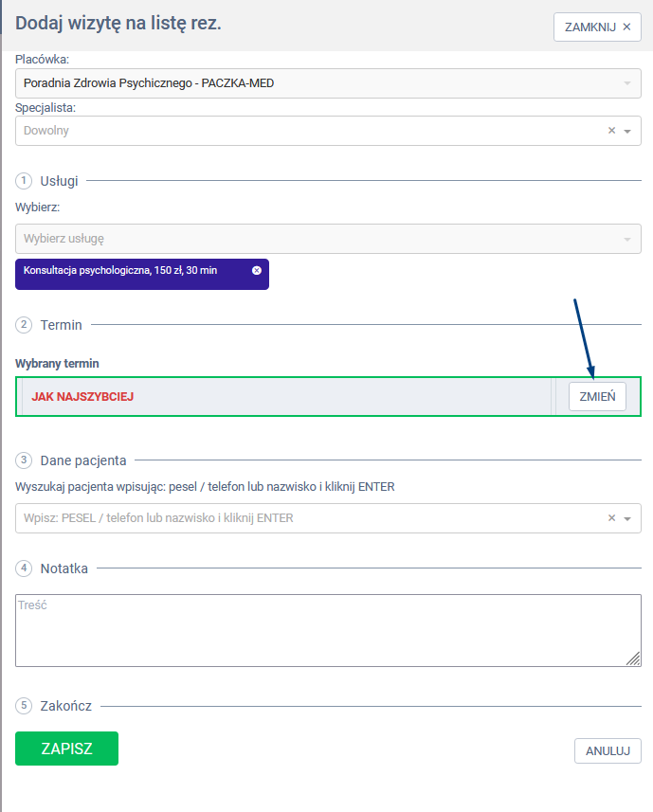Remove the Konsultacja psychologiczna service tag
The width and height of the screenshot is (653, 812).
tap(256, 270)
